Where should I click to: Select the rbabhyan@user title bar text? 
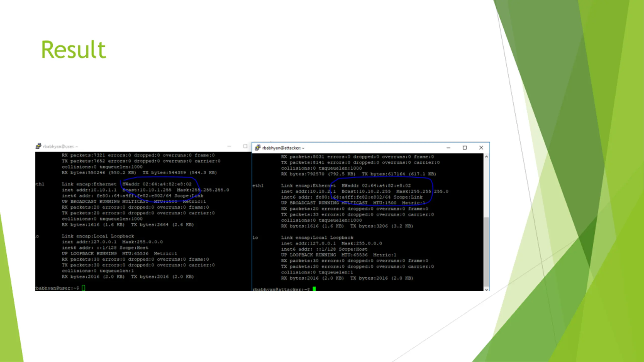click(x=60, y=147)
